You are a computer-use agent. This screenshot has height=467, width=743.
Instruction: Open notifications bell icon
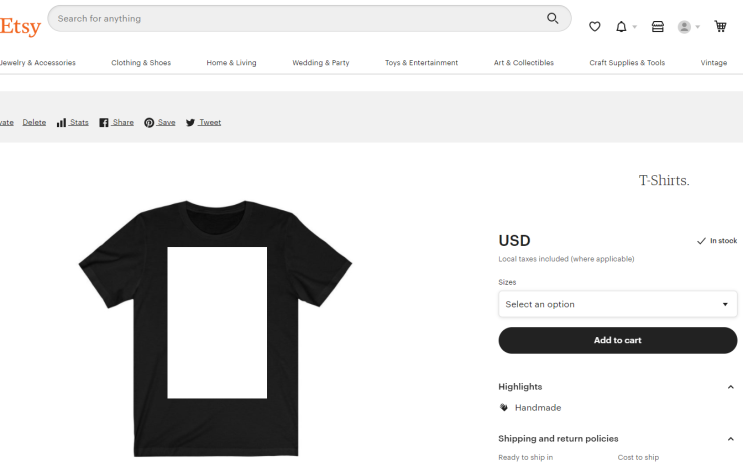[622, 27]
